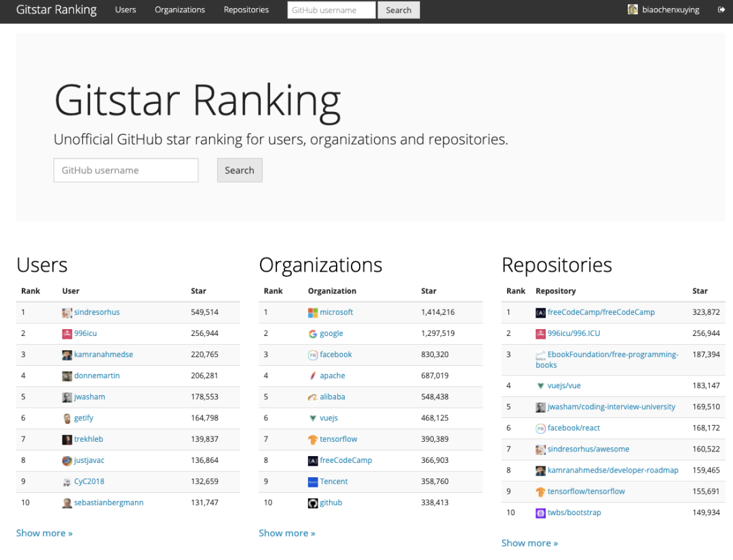
Task: Open the microsoft organization link
Action: pyautogui.click(x=336, y=312)
